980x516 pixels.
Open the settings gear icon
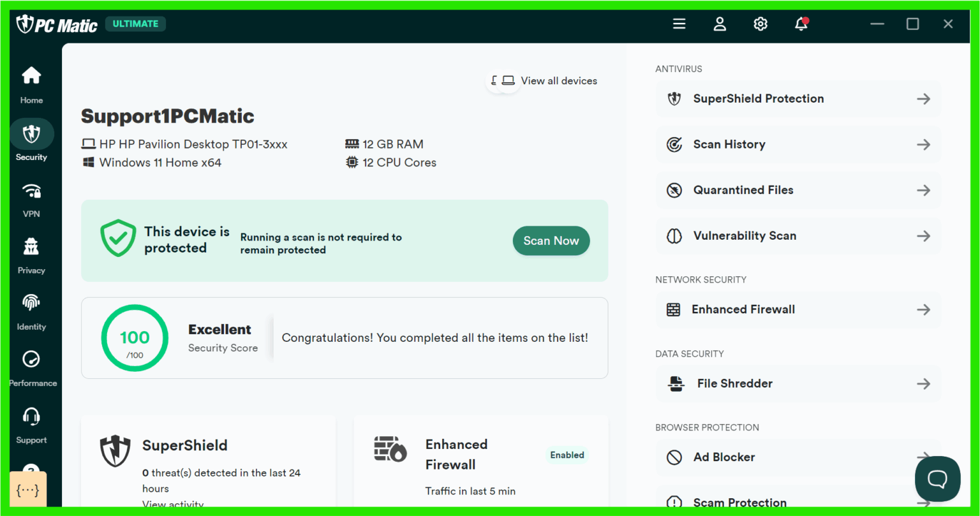click(761, 24)
